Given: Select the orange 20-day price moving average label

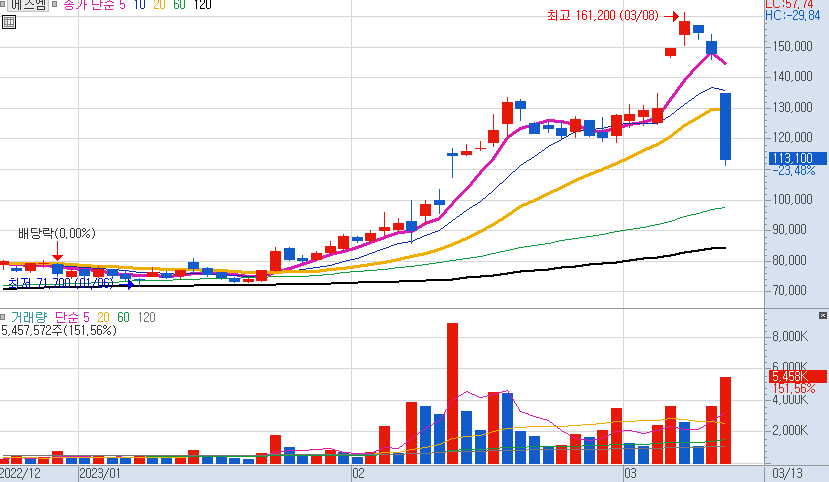Looking at the screenshot, I should (x=159, y=5).
